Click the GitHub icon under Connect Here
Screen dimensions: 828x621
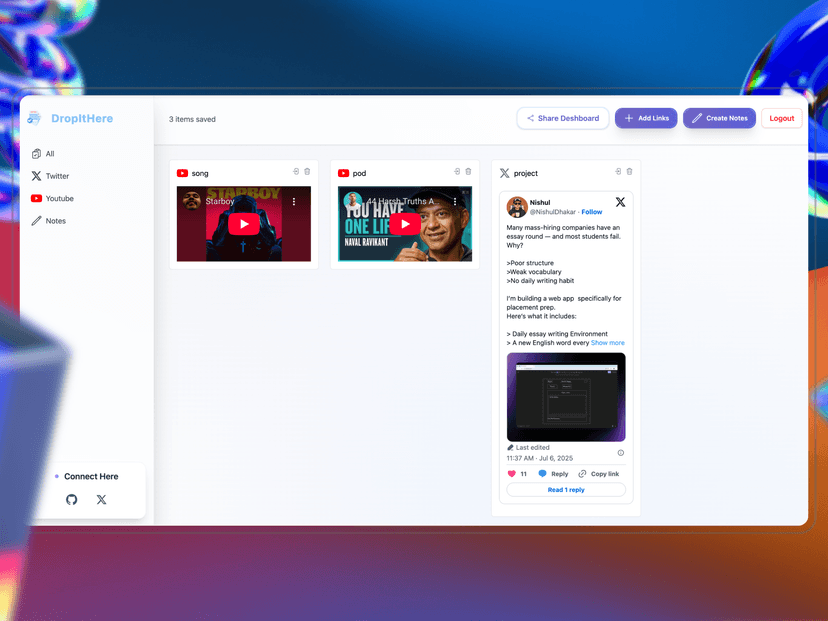71,500
